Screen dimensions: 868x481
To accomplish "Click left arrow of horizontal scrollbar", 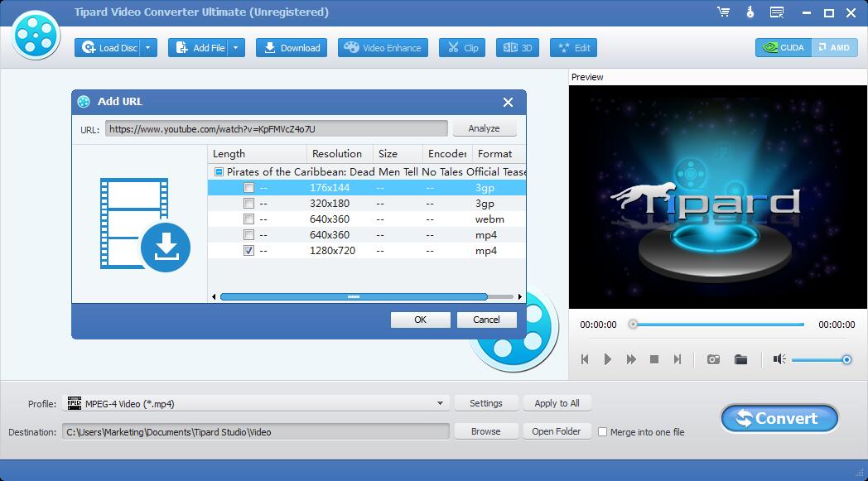I will point(214,296).
